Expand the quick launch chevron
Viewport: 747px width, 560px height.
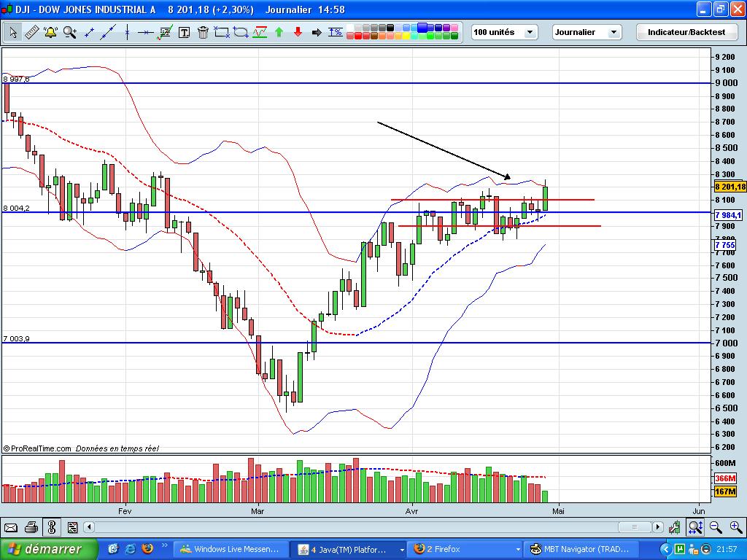[165, 545]
